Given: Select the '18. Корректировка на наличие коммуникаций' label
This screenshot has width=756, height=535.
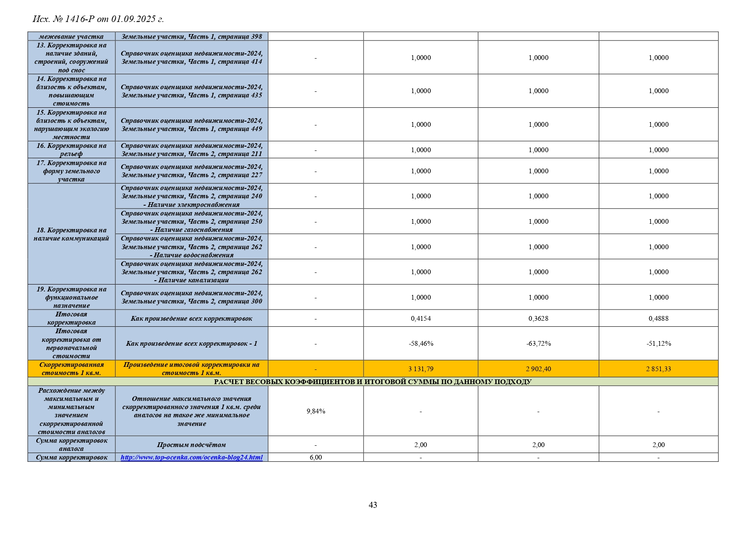Looking at the screenshot, I should [x=72, y=234].
